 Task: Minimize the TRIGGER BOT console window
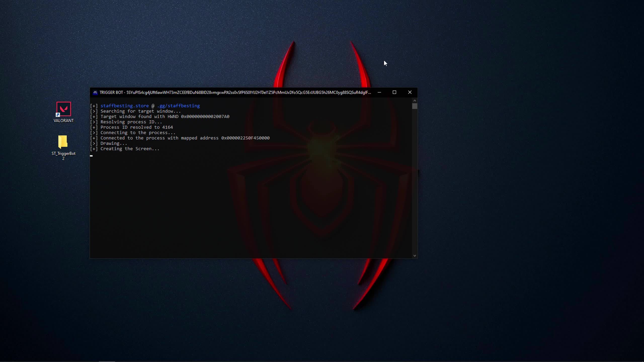click(379, 92)
